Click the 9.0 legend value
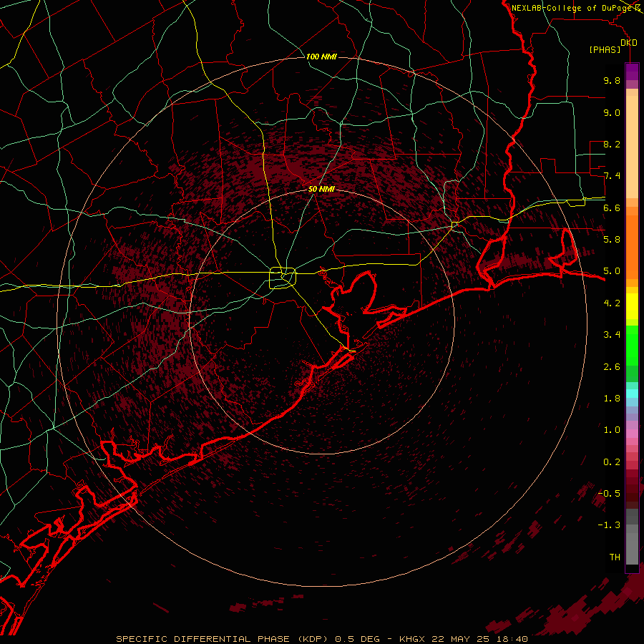The image size is (644, 644). 612,112
